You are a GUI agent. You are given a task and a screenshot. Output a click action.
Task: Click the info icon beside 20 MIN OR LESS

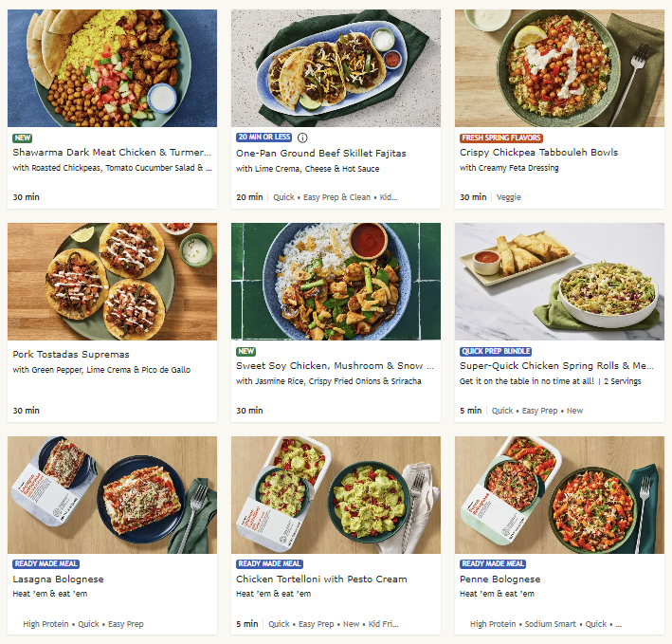click(x=302, y=138)
